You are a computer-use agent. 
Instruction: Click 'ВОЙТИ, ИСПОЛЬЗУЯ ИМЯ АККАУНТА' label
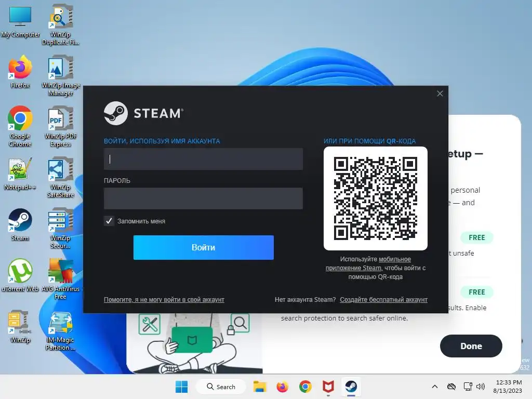point(162,141)
